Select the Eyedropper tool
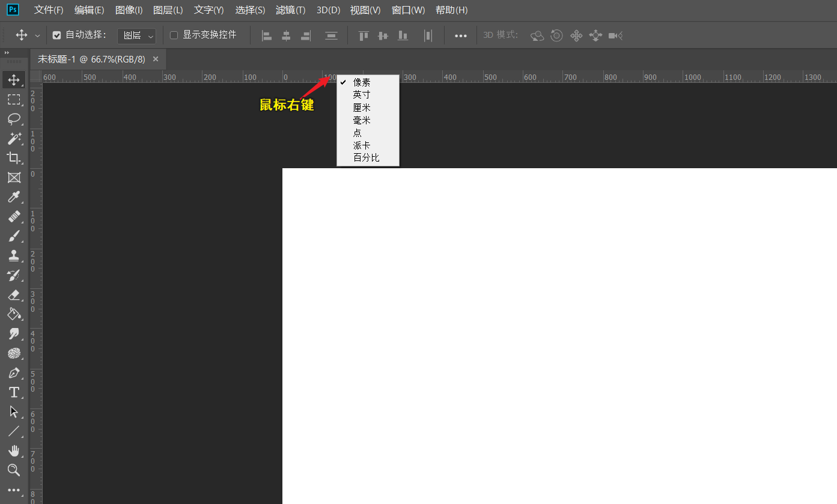This screenshot has width=837, height=504. tap(14, 197)
